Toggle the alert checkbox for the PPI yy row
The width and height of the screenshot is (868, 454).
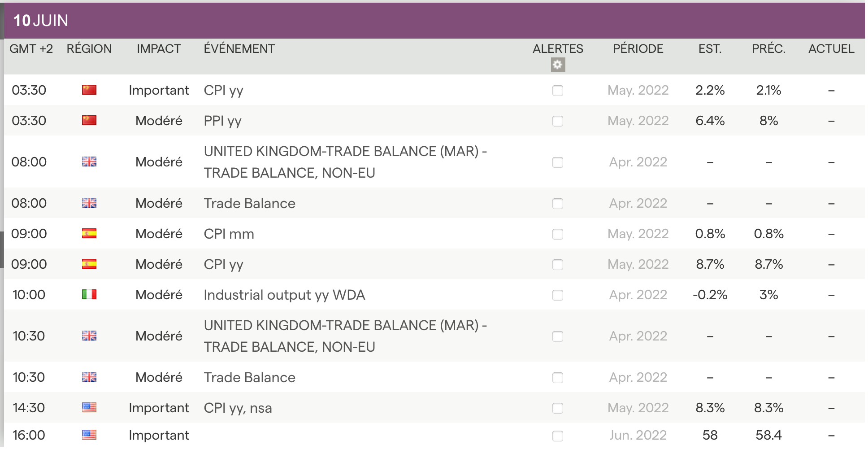click(558, 121)
